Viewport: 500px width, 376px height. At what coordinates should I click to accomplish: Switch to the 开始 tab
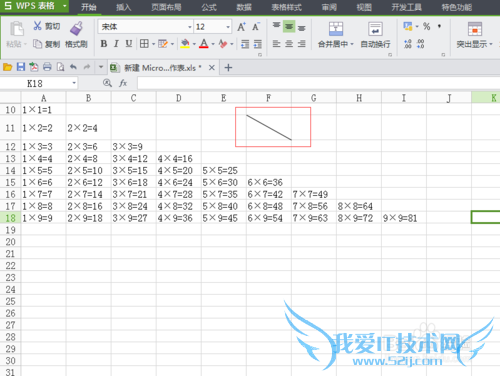point(89,7)
